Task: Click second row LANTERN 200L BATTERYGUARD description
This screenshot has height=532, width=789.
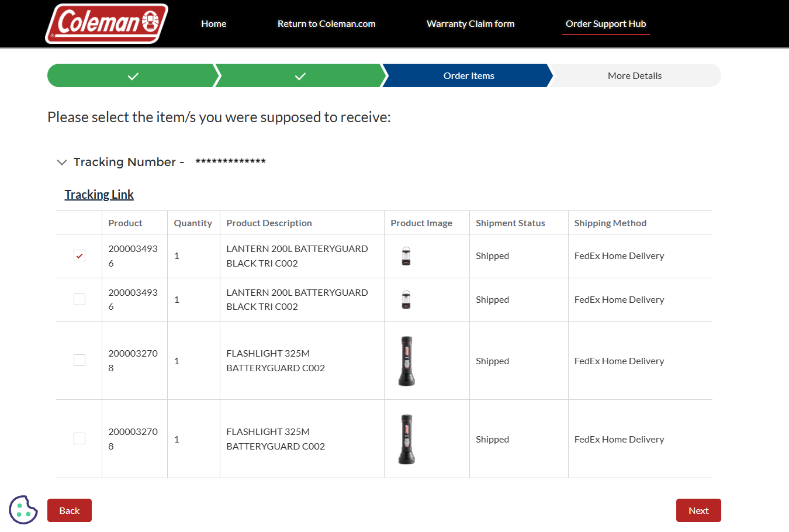Action: click(x=297, y=299)
